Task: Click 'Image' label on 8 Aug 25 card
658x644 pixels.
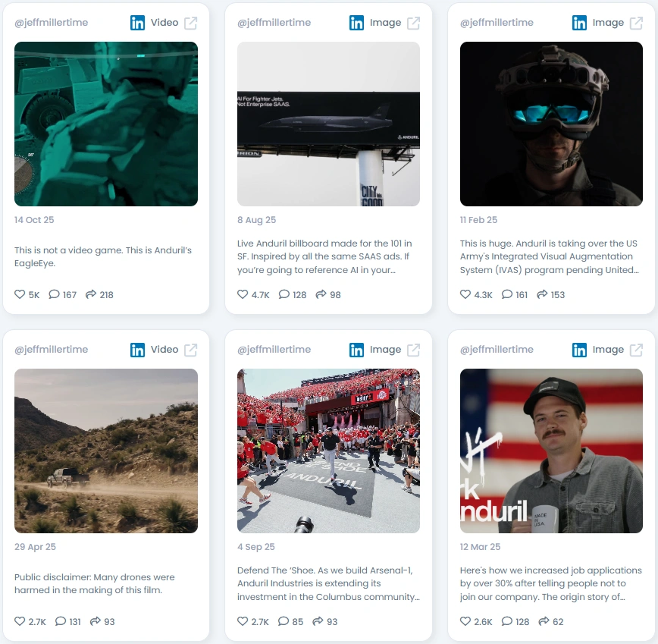Action: (385, 23)
